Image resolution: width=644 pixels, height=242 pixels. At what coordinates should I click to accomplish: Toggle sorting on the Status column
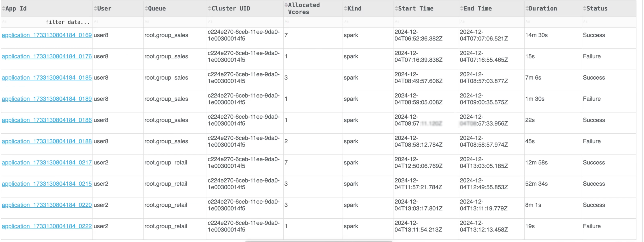pos(584,8)
